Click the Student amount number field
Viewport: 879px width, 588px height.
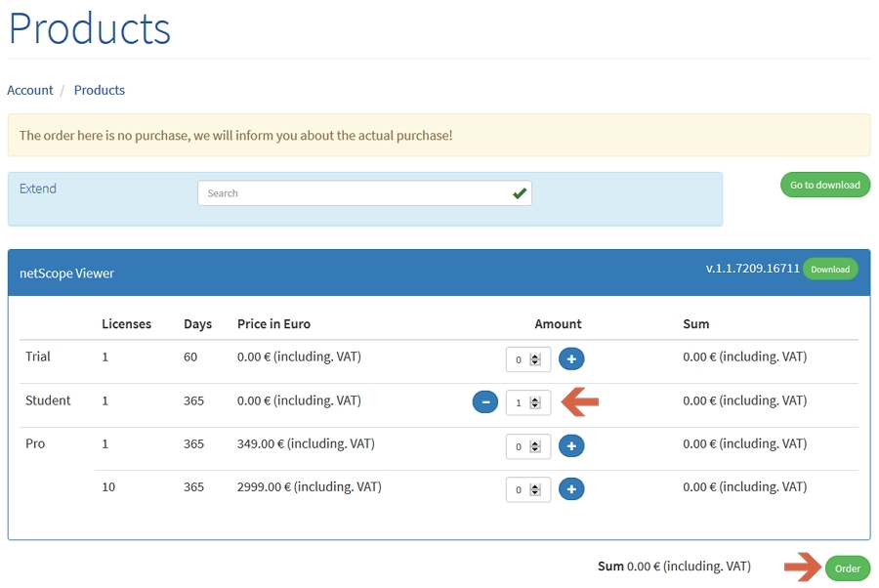528,402
